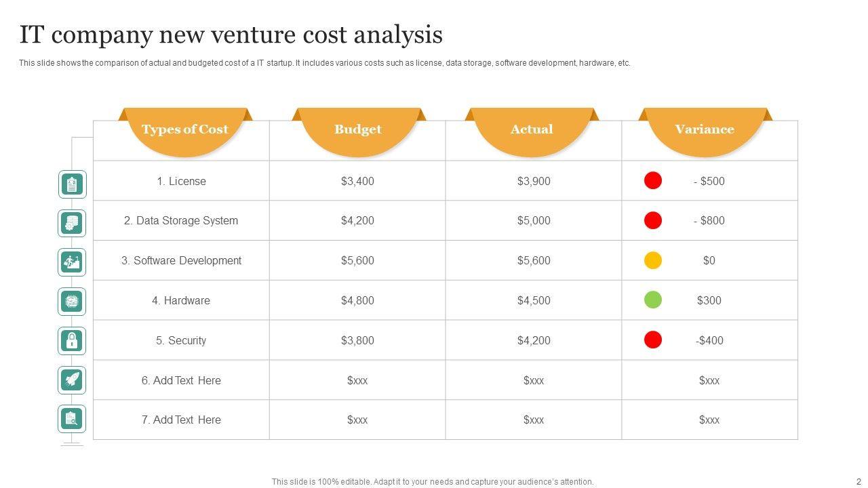
Task: Select the Data Storage database icon
Action: pos(72,223)
